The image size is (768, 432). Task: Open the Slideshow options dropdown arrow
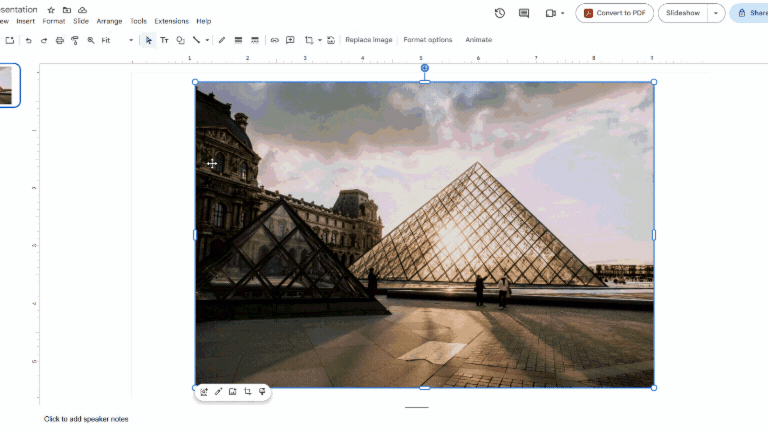[x=716, y=13]
